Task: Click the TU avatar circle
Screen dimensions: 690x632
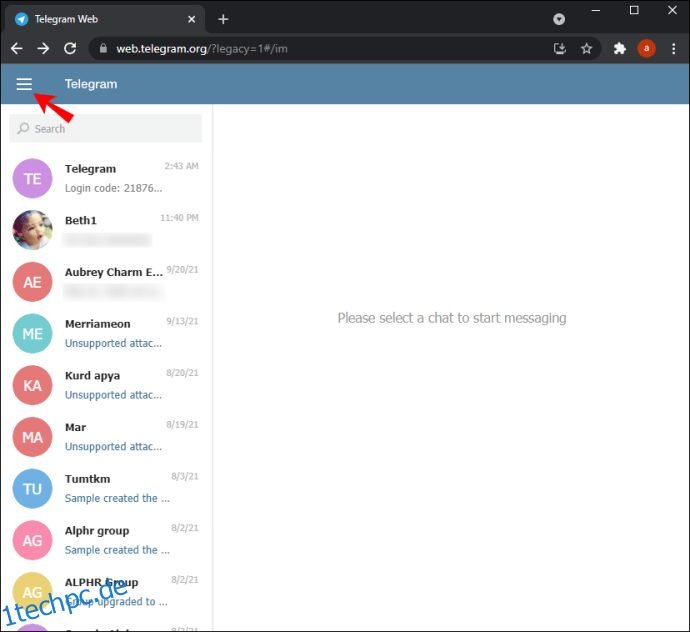Action: (33, 489)
